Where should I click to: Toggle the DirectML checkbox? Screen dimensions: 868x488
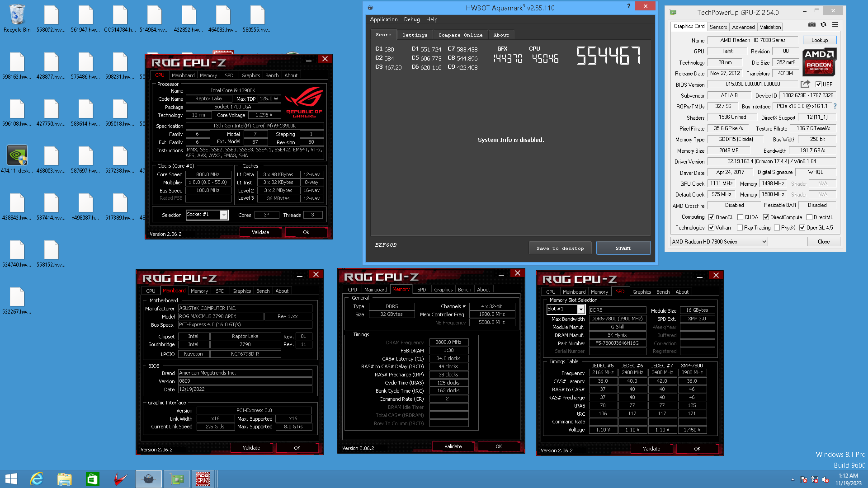click(x=809, y=217)
